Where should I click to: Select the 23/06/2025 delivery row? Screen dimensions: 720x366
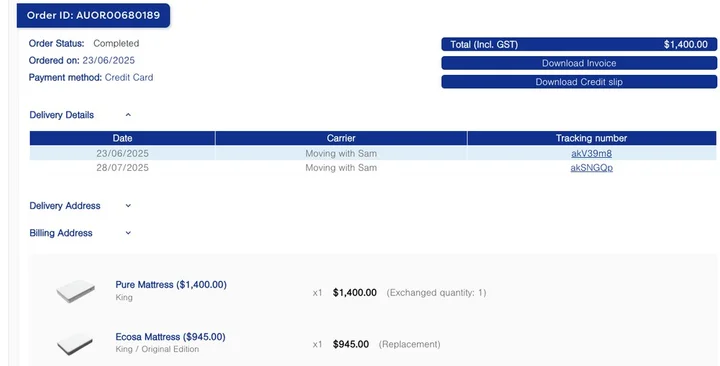click(x=373, y=153)
